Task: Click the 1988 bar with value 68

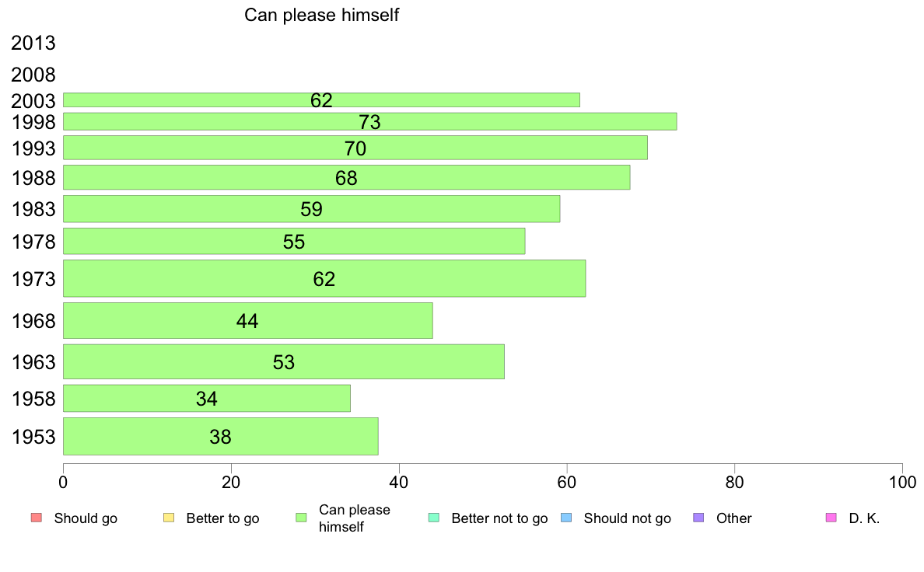Action: pyautogui.click(x=347, y=177)
